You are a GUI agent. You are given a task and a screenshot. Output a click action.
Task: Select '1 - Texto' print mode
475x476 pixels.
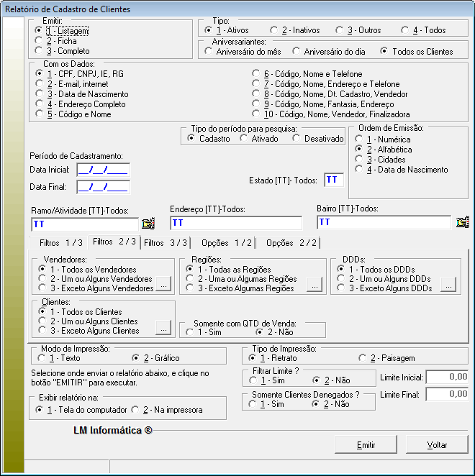click(40, 358)
